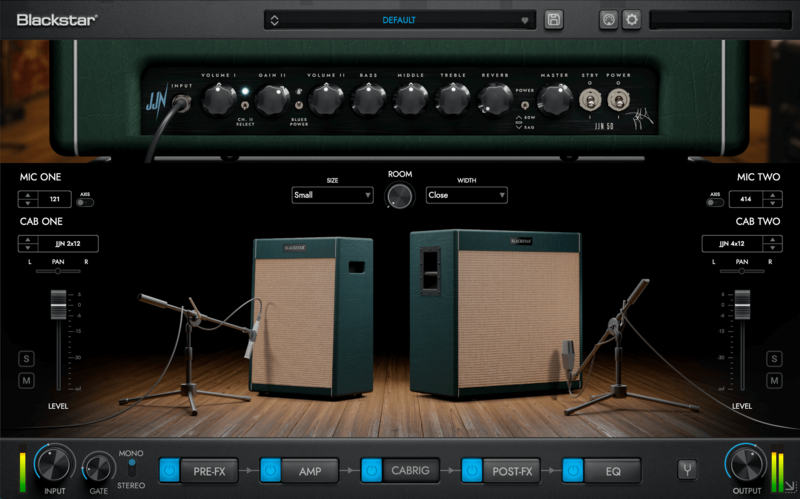
Task: Change Mic Two 414 stepper arrows
Action: pyautogui.click(x=772, y=199)
